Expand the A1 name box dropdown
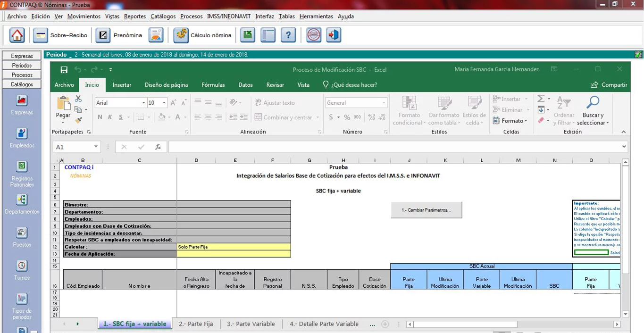This screenshot has width=644, height=333. click(x=96, y=147)
